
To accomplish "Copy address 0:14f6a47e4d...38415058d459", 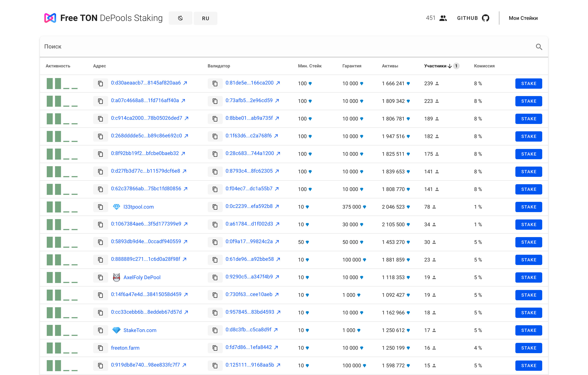I will [x=100, y=295].
